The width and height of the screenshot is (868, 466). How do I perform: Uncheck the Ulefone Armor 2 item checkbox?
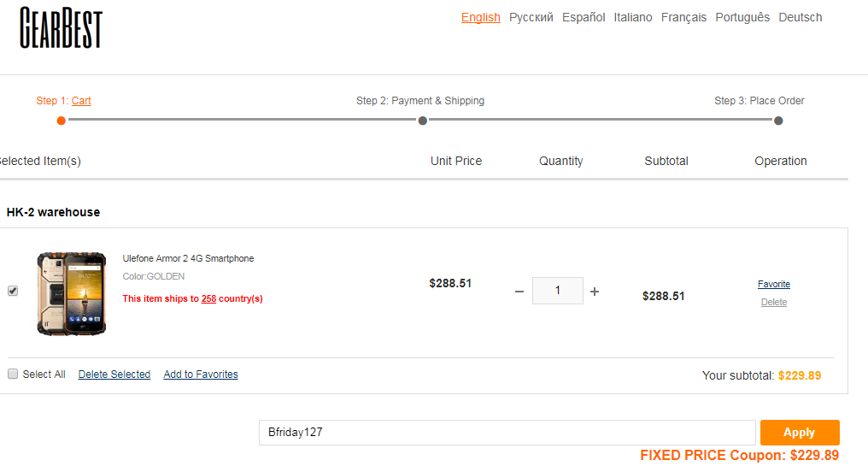coord(13,291)
